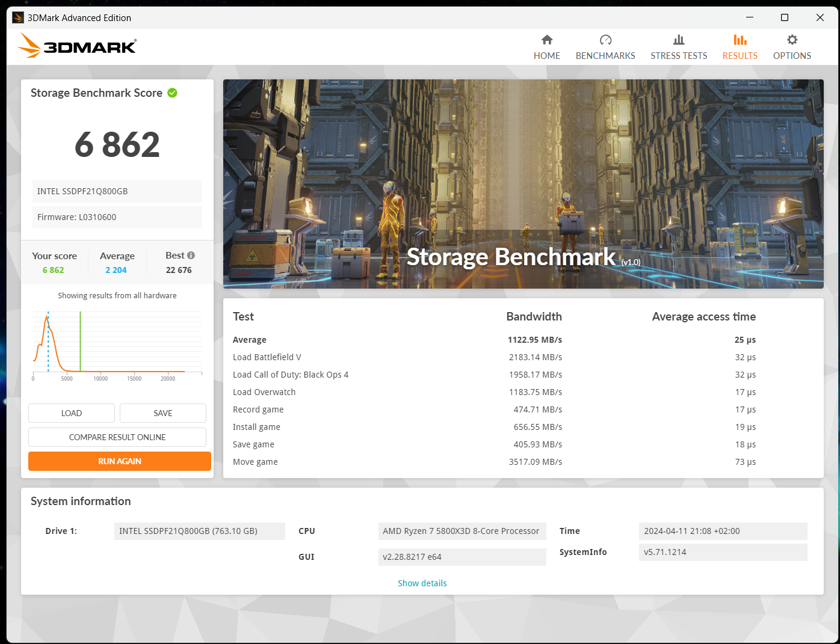
Task: Close the 3DMark window
Action: [x=820, y=17]
